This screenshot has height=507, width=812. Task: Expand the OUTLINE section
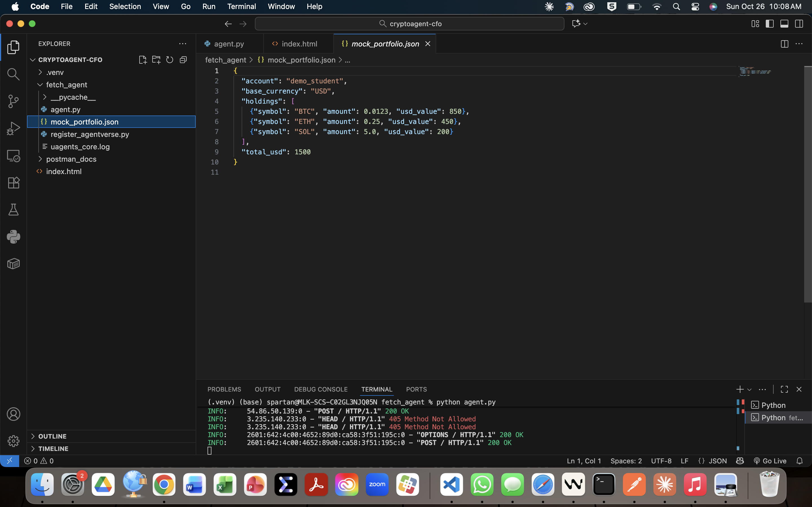52,436
